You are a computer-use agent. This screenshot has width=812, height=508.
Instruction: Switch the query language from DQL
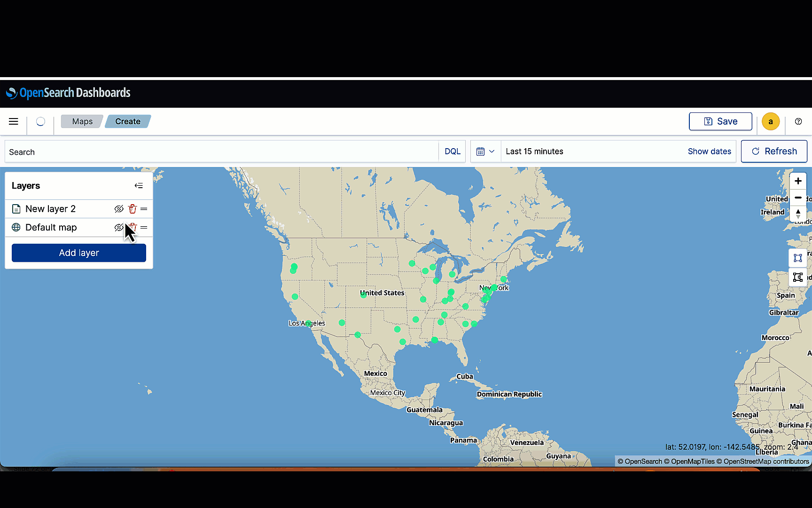[x=453, y=151]
